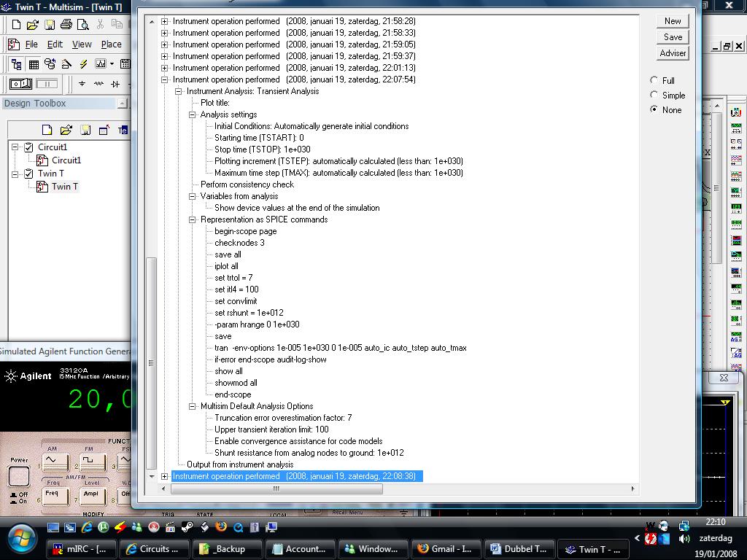Click the Print icon in the main toolbar
The height and width of the screenshot is (560, 747).
66,25
